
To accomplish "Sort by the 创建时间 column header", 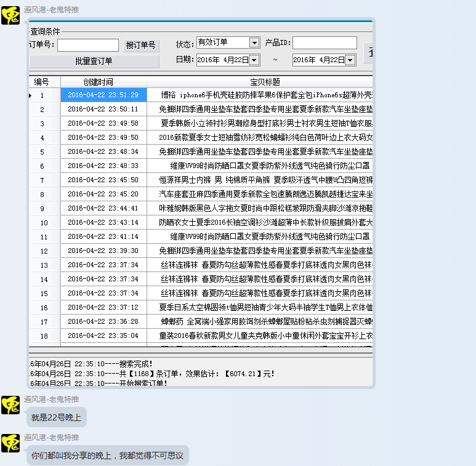I will click(x=99, y=82).
